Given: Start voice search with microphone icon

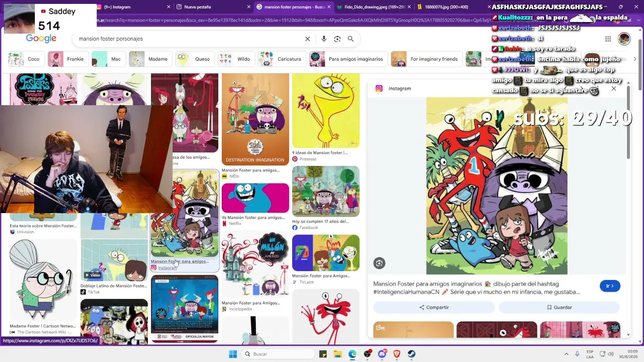Looking at the screenshot, I should [324, 39].
